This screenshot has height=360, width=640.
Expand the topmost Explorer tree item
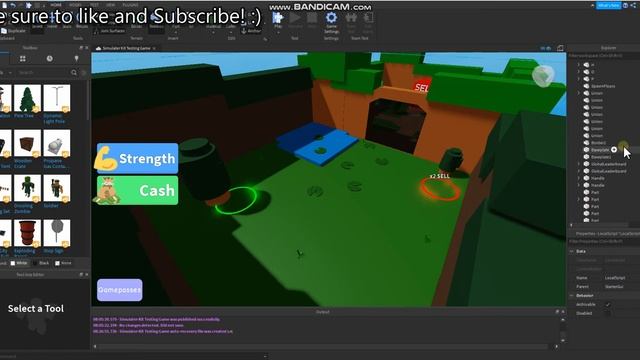click(579, 64)
